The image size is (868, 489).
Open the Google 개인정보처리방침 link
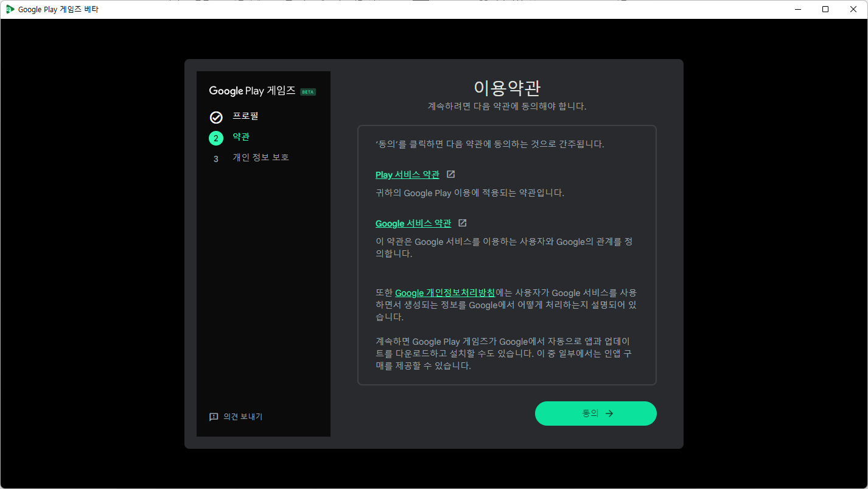click(x=445, y=293)
